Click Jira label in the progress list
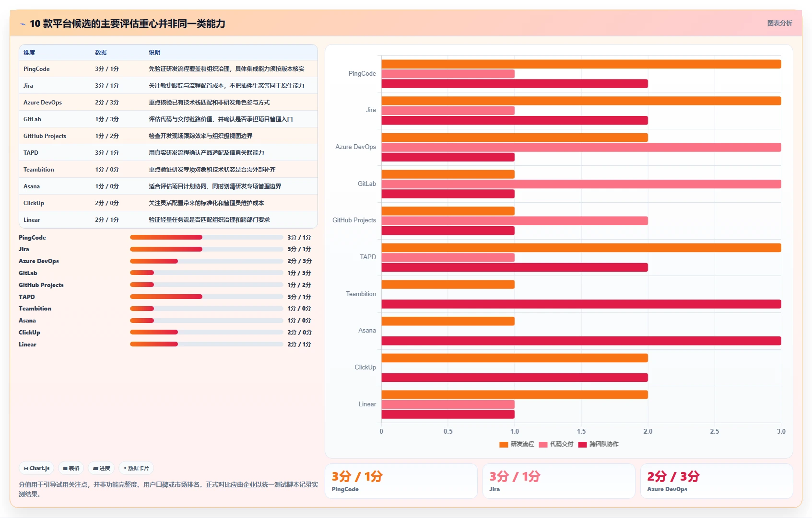Screen dimensions: 812x518 click(x=24, y=249)
